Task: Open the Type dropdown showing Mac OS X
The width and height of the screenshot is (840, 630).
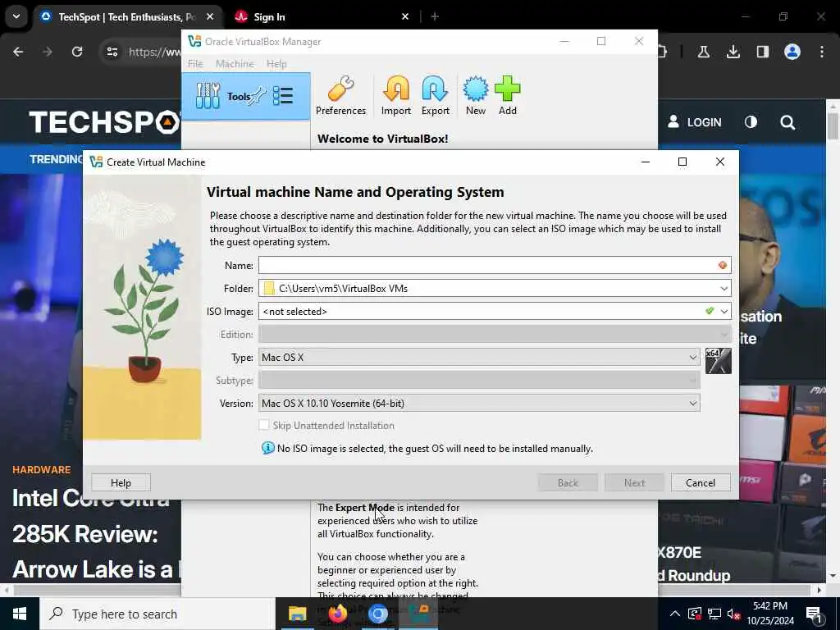Action: click(x=479, y=358)
